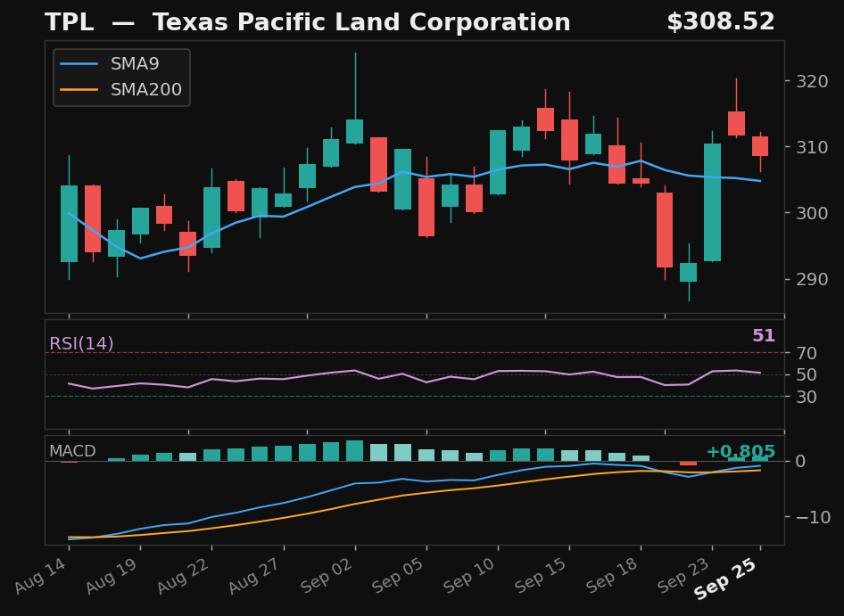This screenshot has width=844, height=616.
Task: Click the RSI current value 51
Action: pyautogui.click(x=764, y=336)
